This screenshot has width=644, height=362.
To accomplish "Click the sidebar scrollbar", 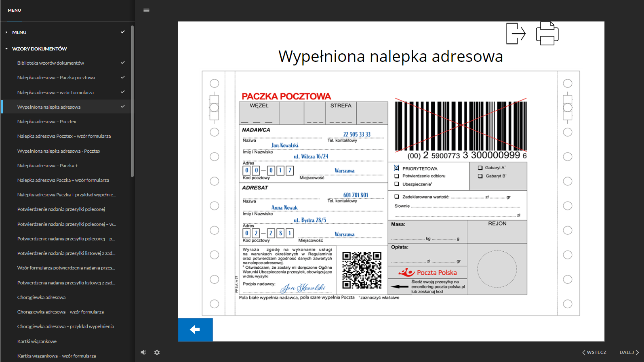I will (132, 101).
